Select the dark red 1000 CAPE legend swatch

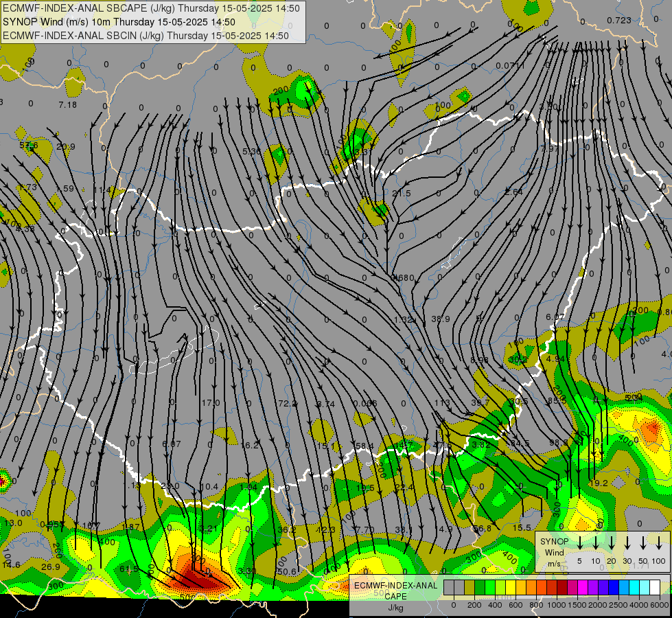562,588
